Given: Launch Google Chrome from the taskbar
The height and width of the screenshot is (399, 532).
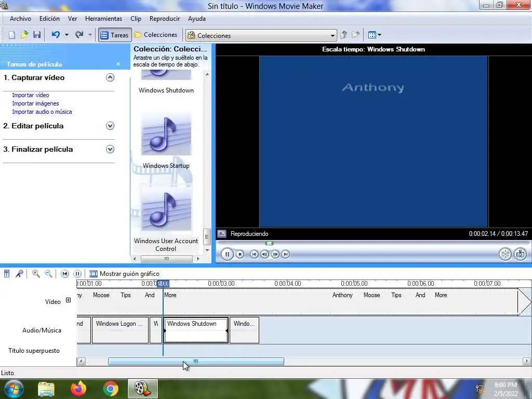Looking at the screenshot, I should pyautogui.click(x=110, y=389).
